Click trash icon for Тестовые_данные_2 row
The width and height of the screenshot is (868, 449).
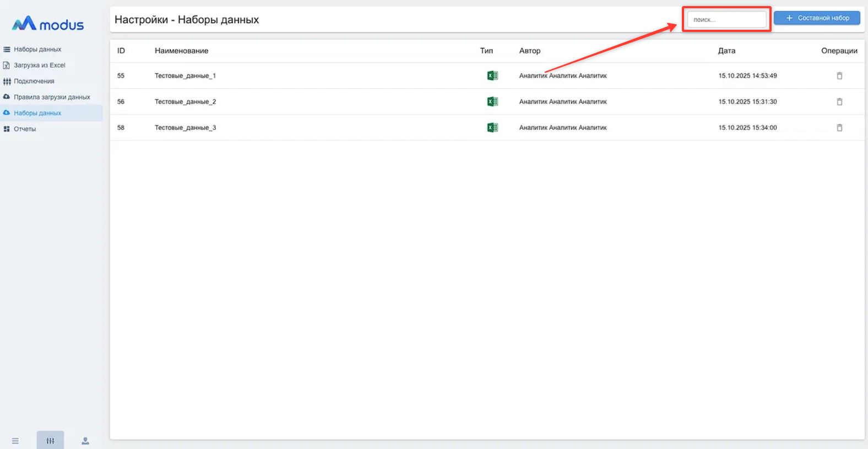[839, 102]
